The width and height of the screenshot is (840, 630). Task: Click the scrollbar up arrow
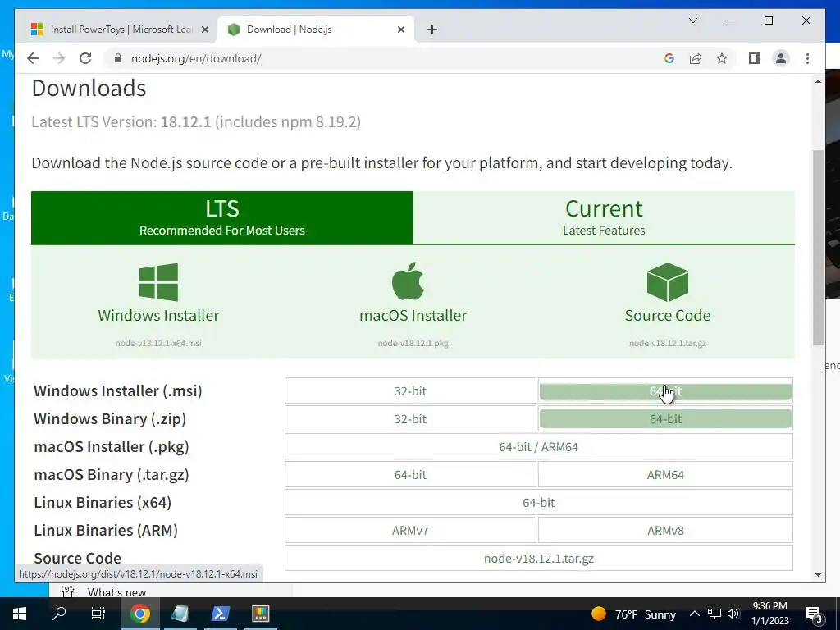tap(818, 81)
